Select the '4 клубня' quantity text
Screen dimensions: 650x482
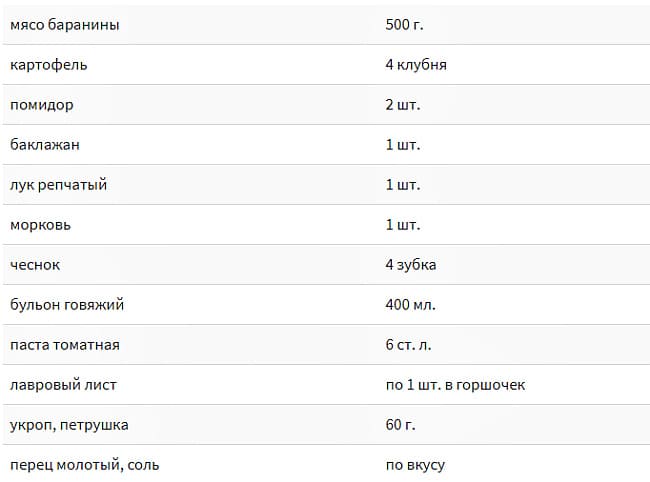(x=416, y=65)
